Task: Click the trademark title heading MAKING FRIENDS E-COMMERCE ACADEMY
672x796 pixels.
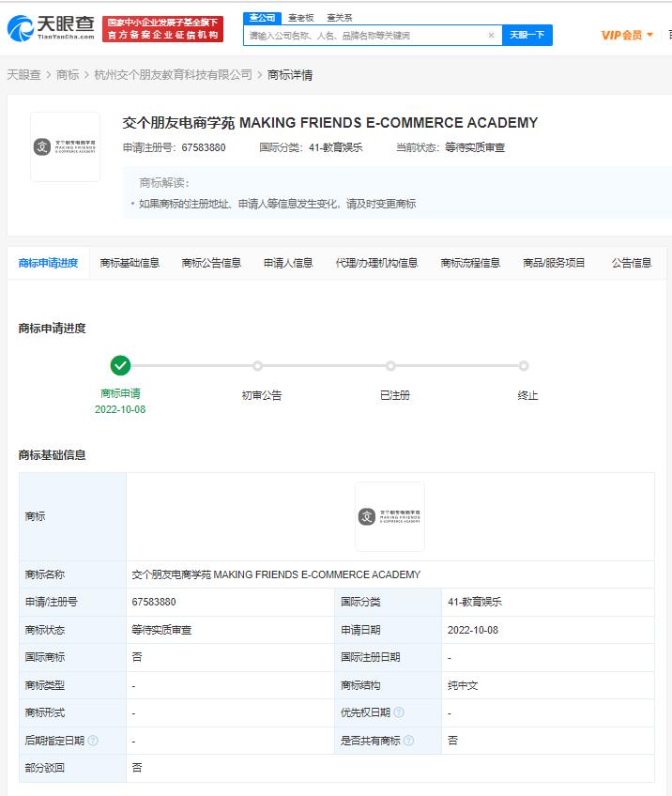Action: 330,123
